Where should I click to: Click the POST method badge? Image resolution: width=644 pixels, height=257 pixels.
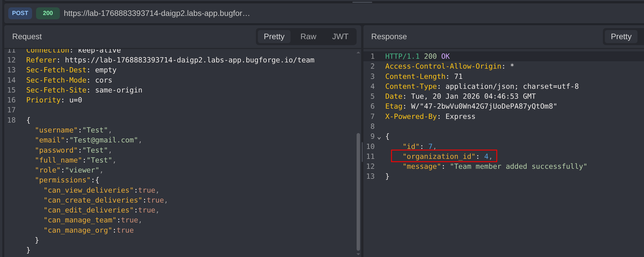point(20,13)
